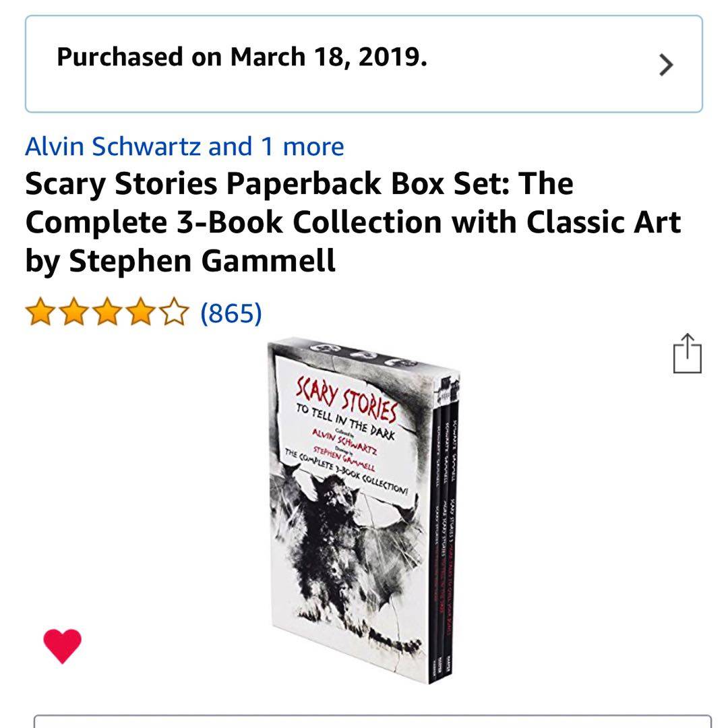Tap the partially visible box at the bottom
The width and height of the screenshot is (728, 728).
coord(372,721)
